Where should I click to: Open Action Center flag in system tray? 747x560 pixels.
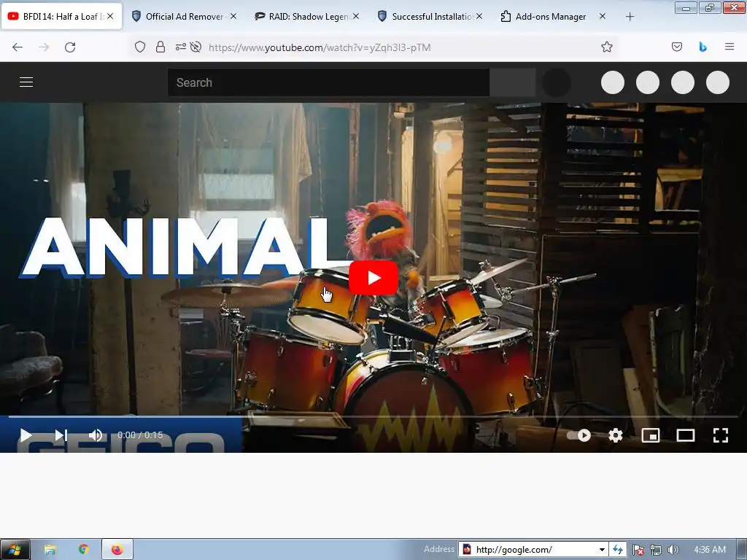click(x=639, y=550)
